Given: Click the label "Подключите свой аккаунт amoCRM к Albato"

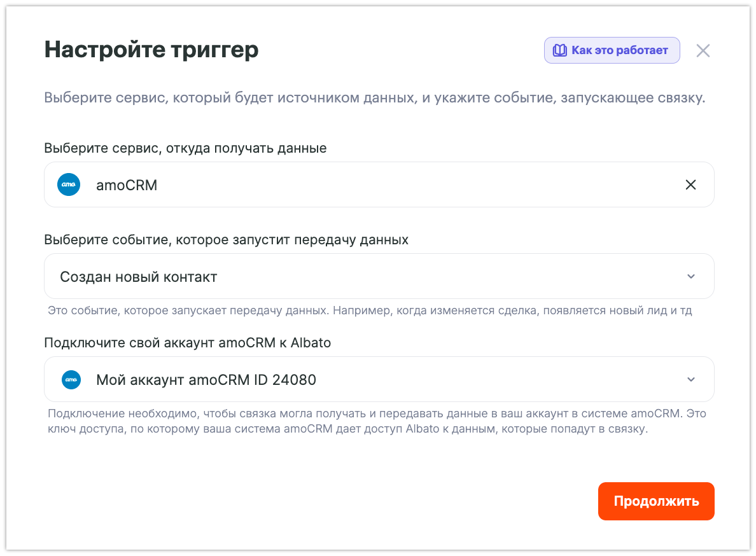Looking at the screenshot, I should point(187,343).
